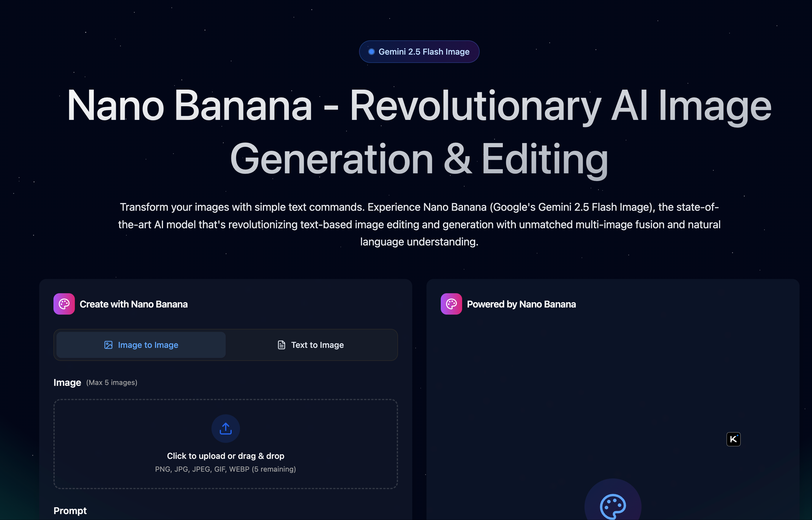Click the K badge in the bottom right corner
This screenshot has width=812, height=520.
(x=733, y=439)
